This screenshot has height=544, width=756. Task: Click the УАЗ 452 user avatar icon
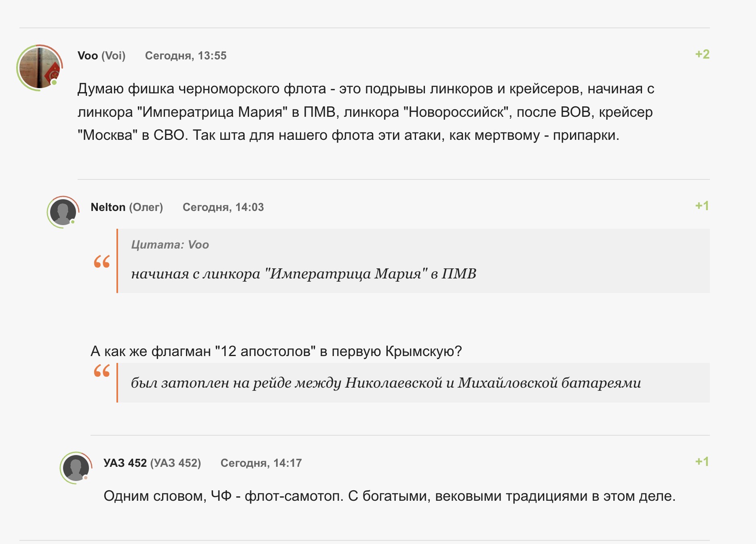tap(76, 468)
